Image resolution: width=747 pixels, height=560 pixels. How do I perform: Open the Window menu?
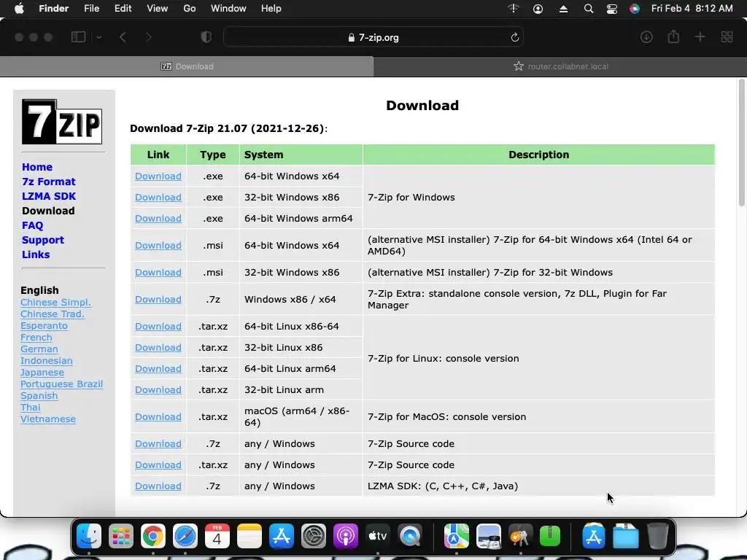click(228, 9)
